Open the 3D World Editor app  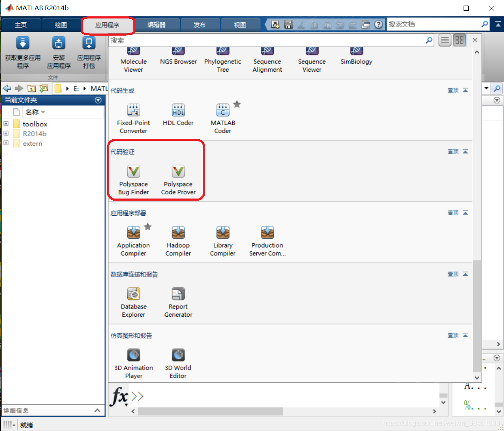click(x=178, y=364)
